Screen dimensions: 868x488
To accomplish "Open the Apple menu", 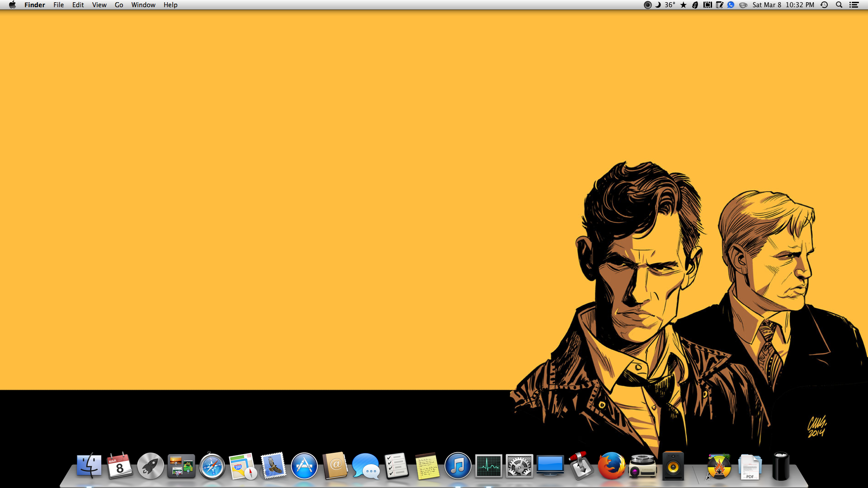I will tap(13, 5).
